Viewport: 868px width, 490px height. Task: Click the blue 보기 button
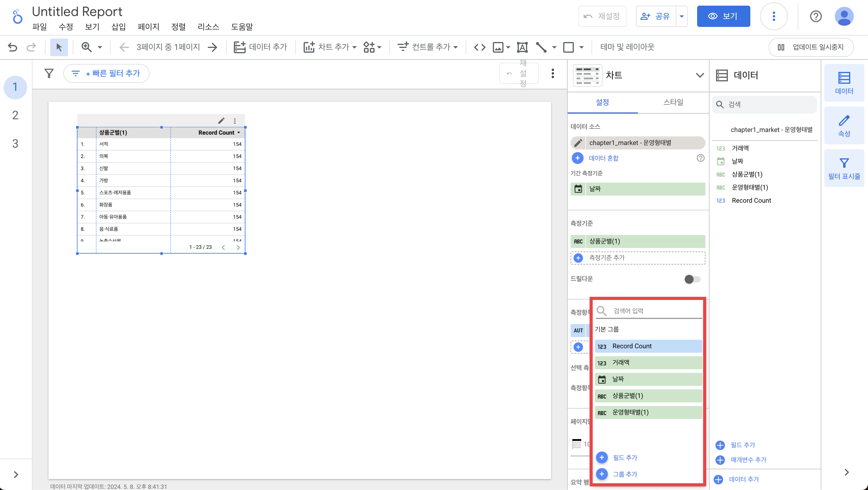click(x=723, y=16)
